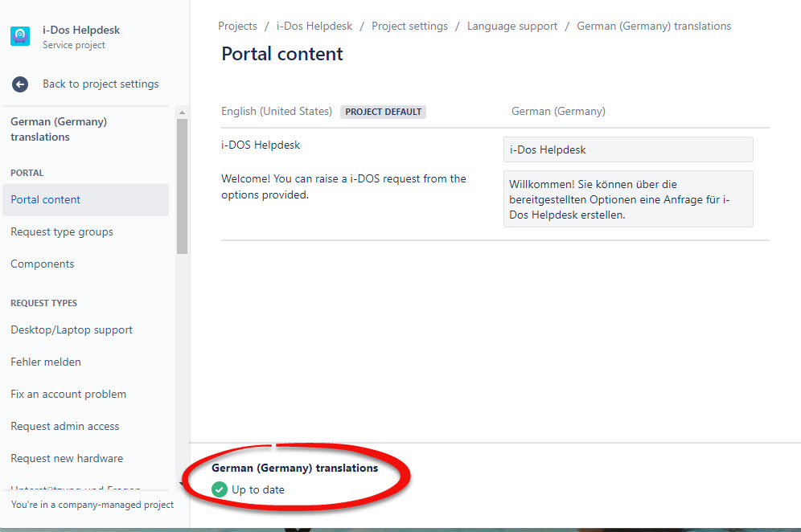
Task: Click the Up to date status text
Action: click(x=258, y=489)
